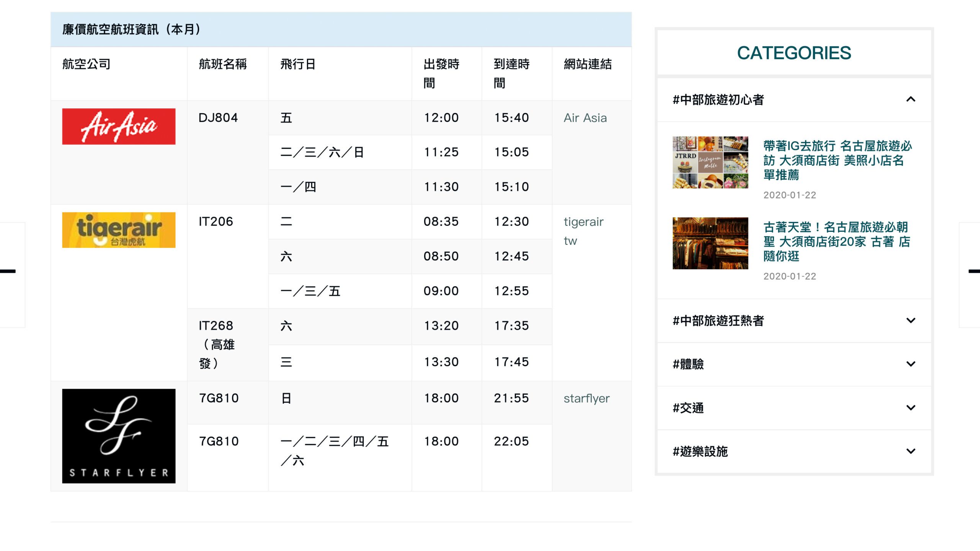Click the AirAsia airline logo
Image resolution: width=980 pixels, height=551 pixels.
tap(119, 126)
